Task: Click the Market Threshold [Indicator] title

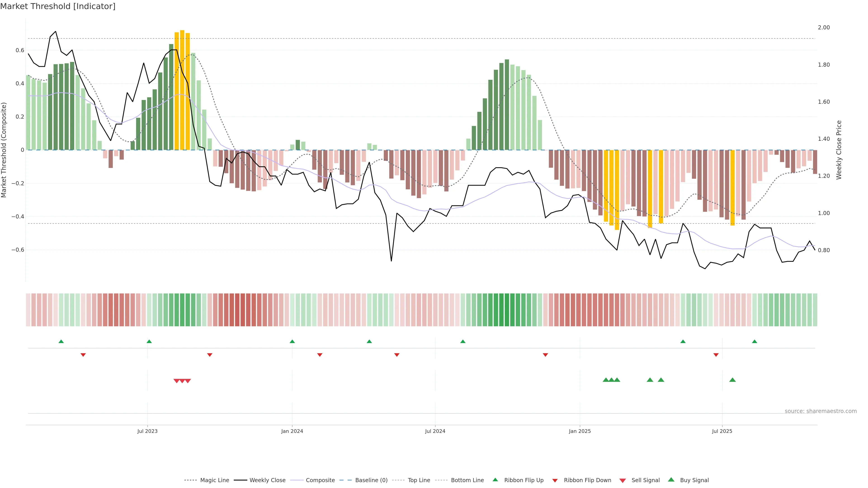Action: [x=58, y=6]
